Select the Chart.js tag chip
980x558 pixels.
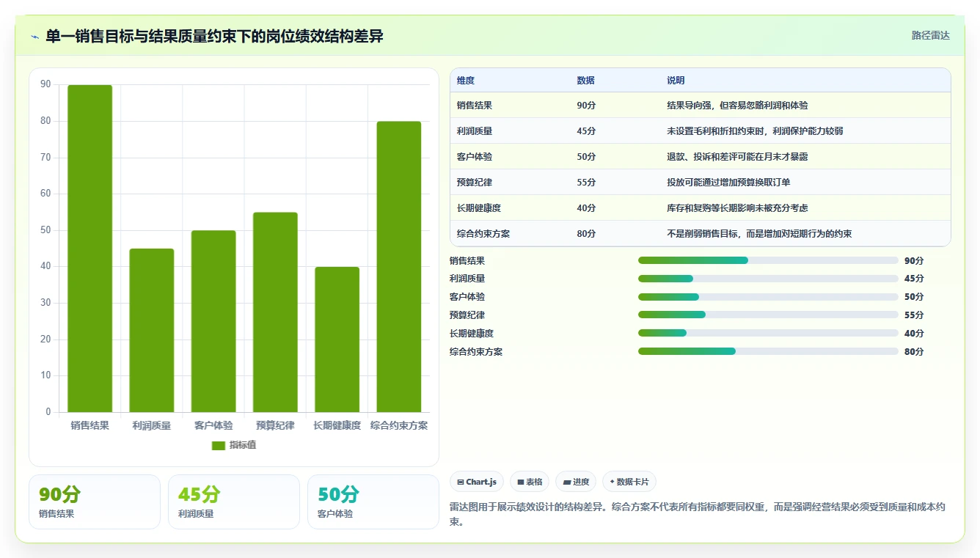tap(477, 482)
